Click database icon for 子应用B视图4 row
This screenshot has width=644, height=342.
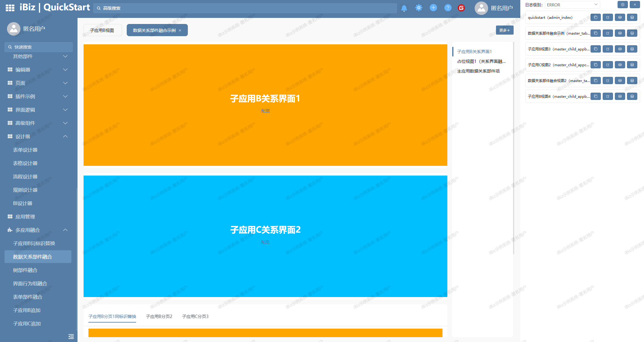[632, 97]
